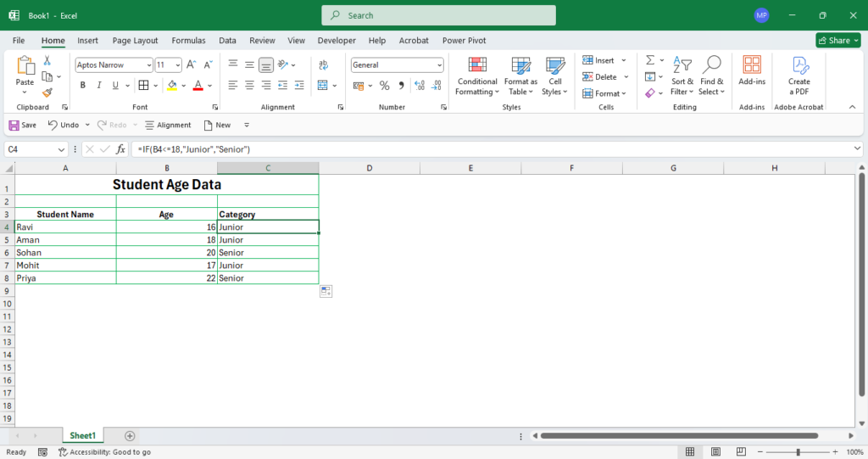Image resolution: width=868 pixels, height=459 pixels.
Task: Click the Wrap Text icon
Action: coord(323,64)
